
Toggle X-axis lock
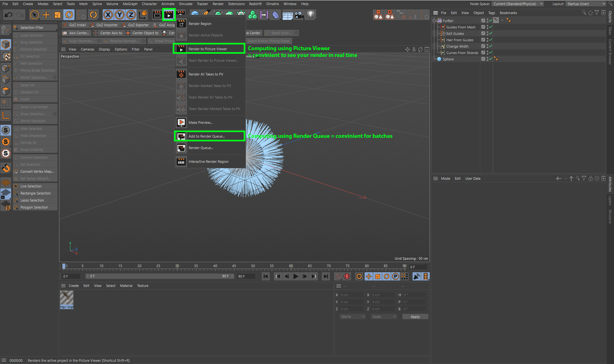coord(108,15)
